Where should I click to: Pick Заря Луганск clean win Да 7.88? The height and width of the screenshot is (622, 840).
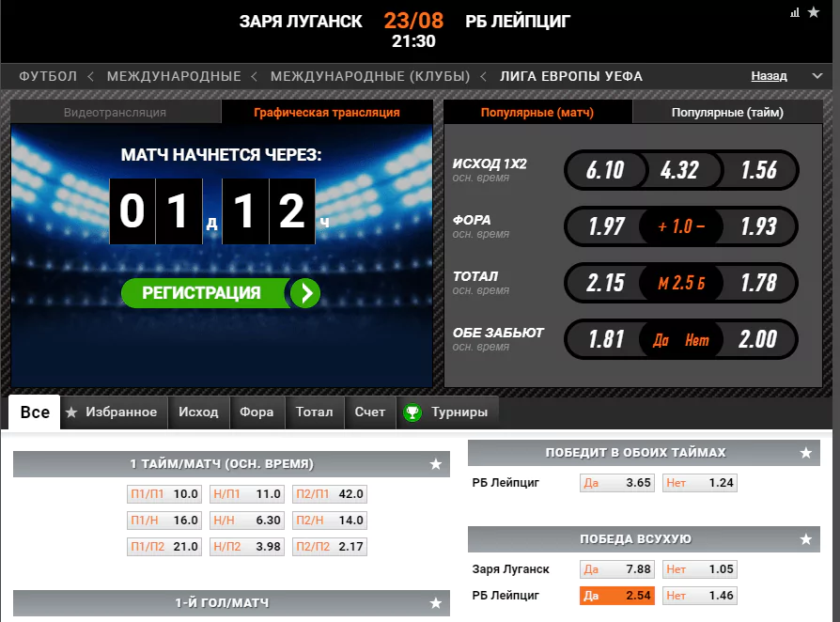(x=617, y=569)
